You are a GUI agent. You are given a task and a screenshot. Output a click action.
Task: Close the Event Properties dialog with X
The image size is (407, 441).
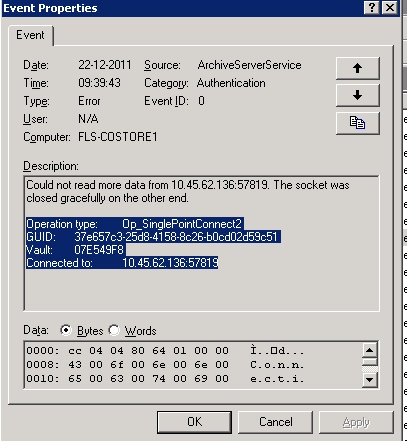click(390, 7)
